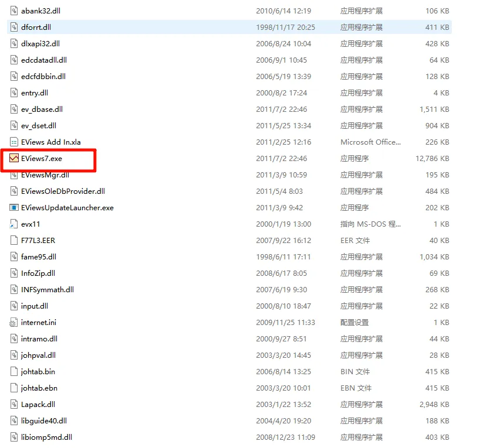Click the libiomp5md.dll file icon

click(x=14, y=437)
